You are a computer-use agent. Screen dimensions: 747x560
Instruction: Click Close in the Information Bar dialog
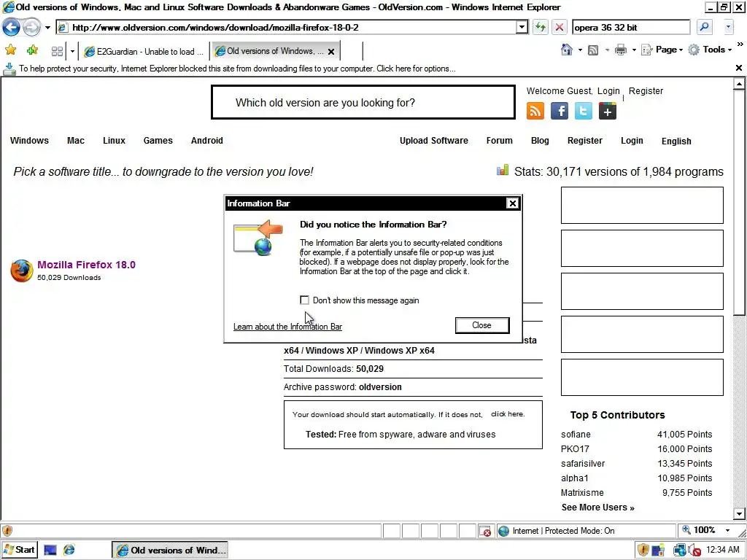tap(482, 325)
